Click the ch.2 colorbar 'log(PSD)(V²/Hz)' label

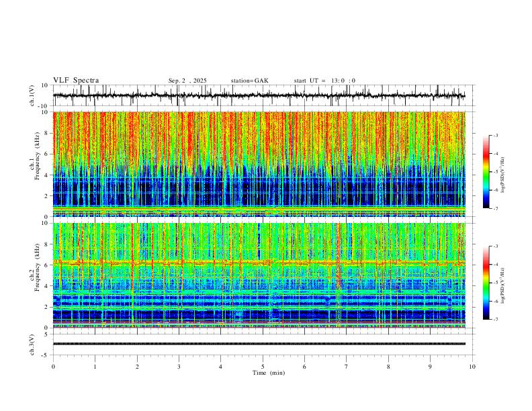(503, 286)
